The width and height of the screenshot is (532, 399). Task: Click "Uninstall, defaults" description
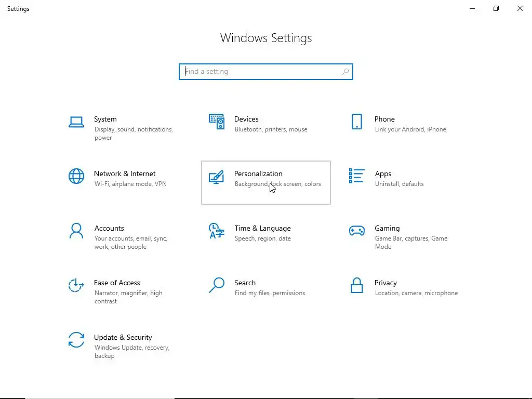click(399, 184)
